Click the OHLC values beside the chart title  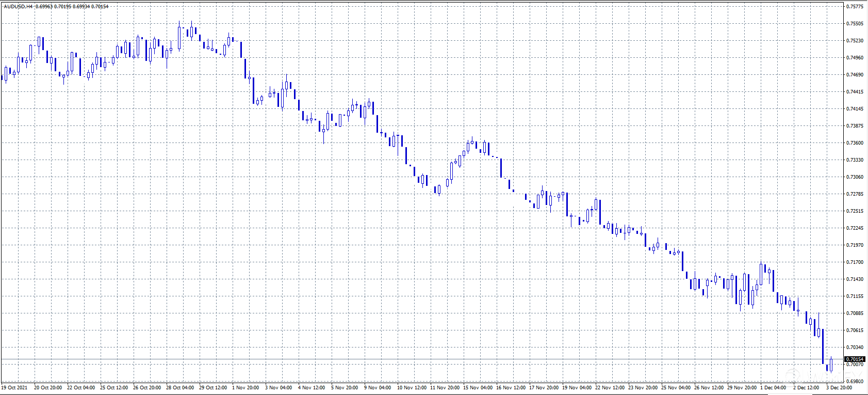72,7
